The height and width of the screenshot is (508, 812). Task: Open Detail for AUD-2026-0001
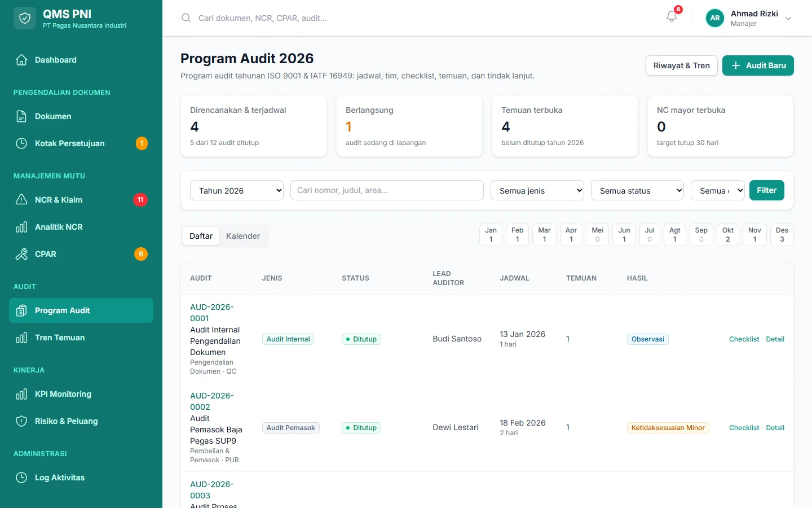[775, 339]
